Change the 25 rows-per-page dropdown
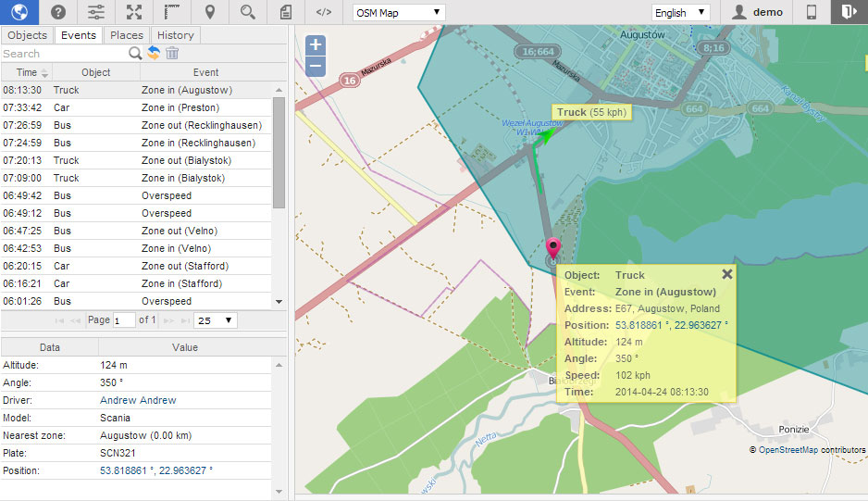This screenshot has width=868, height=501. (x=215, y=320)
